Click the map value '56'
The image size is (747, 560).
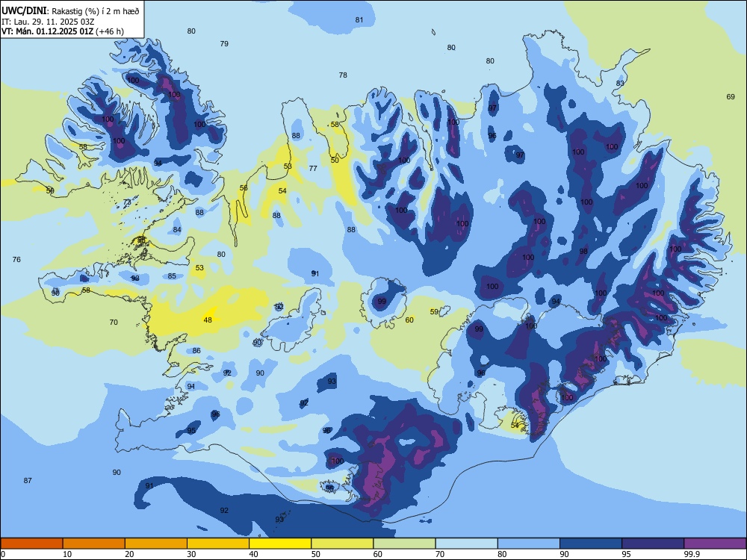[244, 187]
